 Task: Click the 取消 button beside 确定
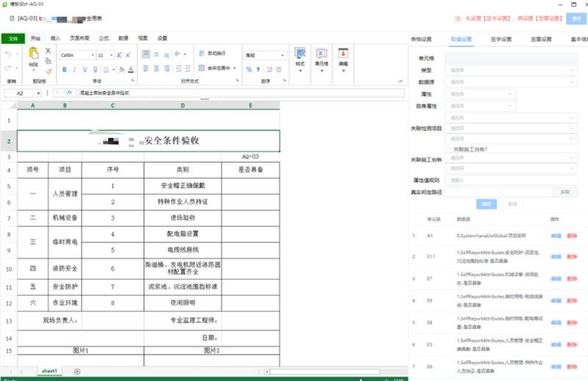512,204
